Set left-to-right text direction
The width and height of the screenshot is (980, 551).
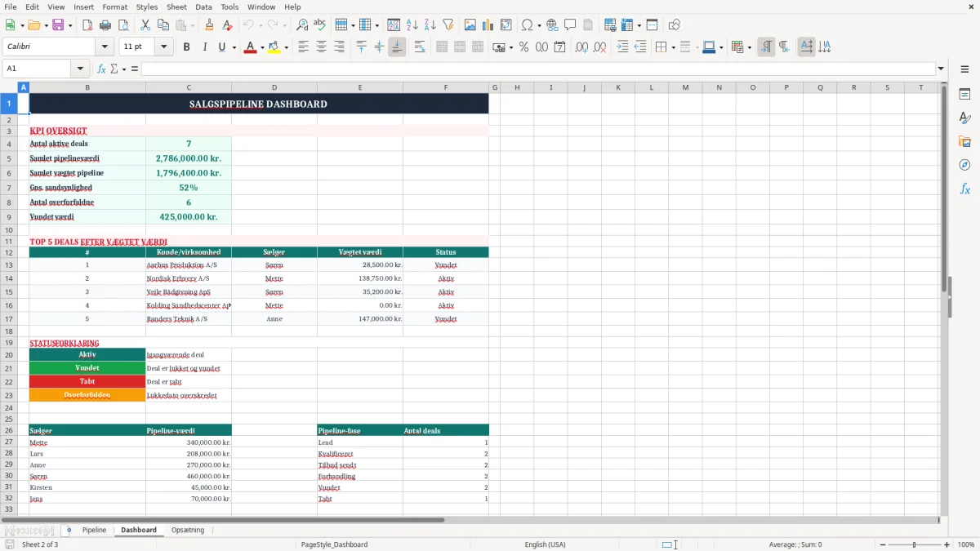765,47
